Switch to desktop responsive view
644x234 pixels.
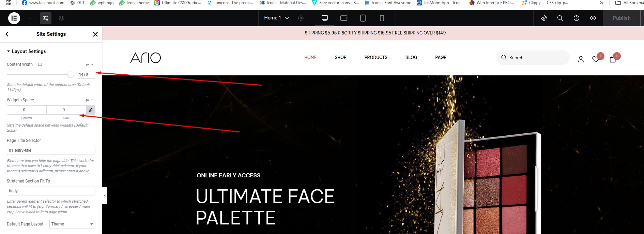point(325,18)
